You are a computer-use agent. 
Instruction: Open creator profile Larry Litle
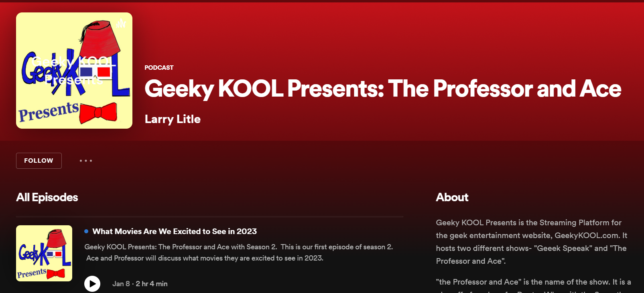pos(172,119)
